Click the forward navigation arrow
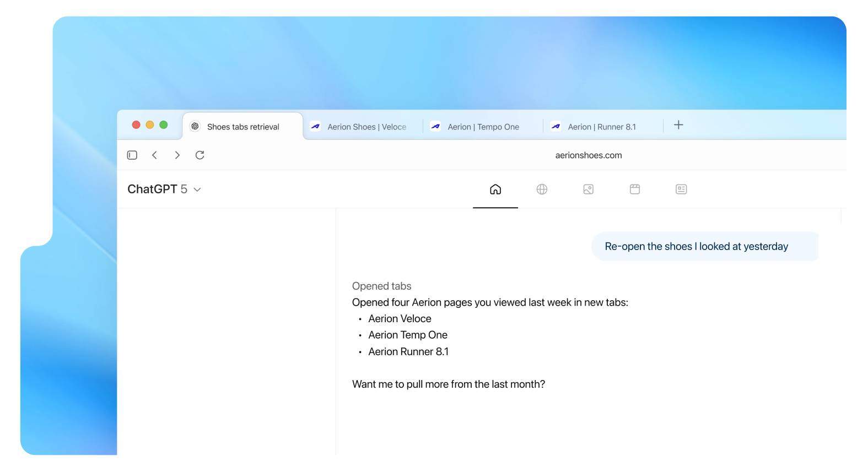The width and height of the screenshot is (868, 472). tap(177, 155)
